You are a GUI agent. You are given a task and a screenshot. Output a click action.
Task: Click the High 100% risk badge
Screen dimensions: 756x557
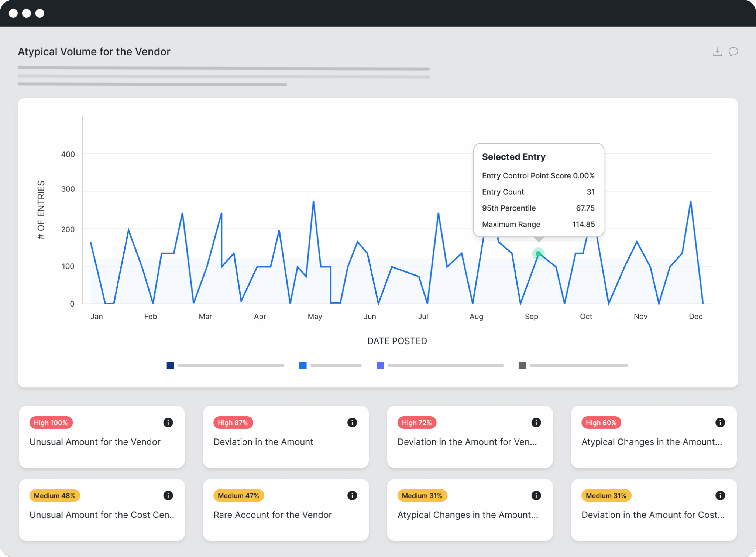51,423
